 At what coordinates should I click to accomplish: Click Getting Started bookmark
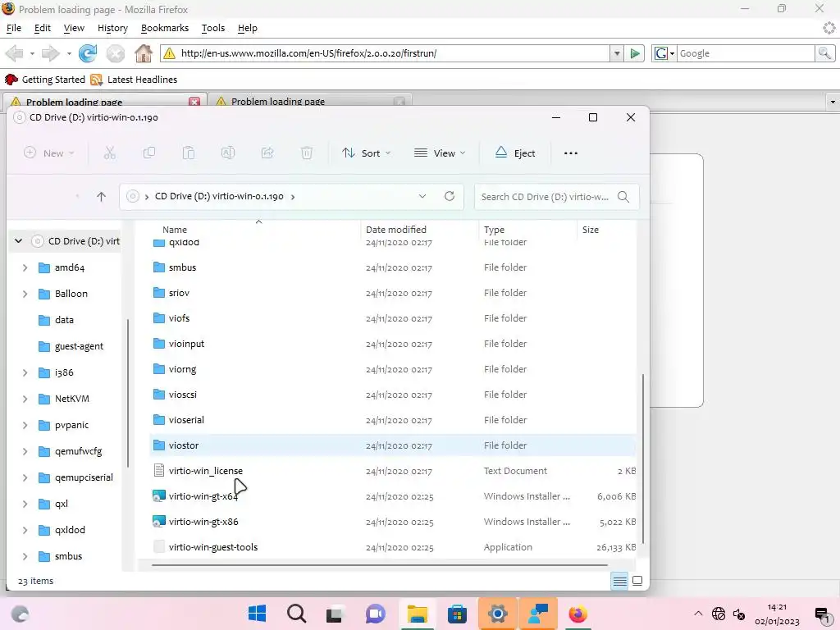(45, 80)
